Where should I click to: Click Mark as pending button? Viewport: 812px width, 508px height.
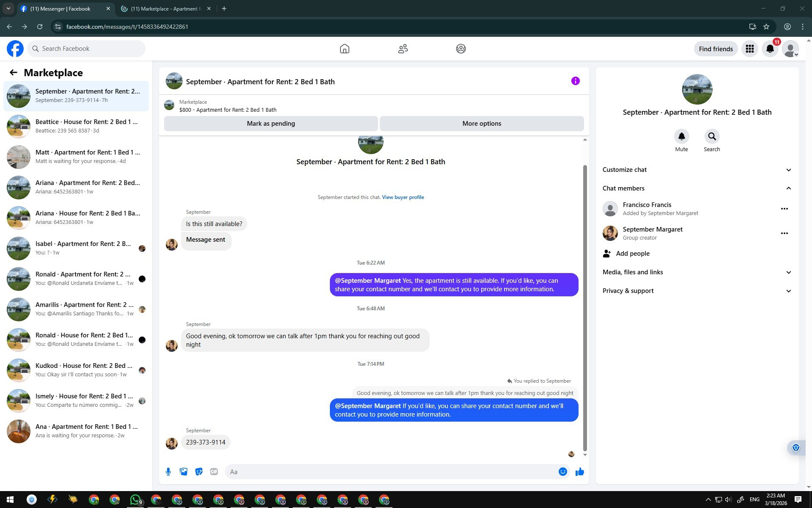point(271,124)
